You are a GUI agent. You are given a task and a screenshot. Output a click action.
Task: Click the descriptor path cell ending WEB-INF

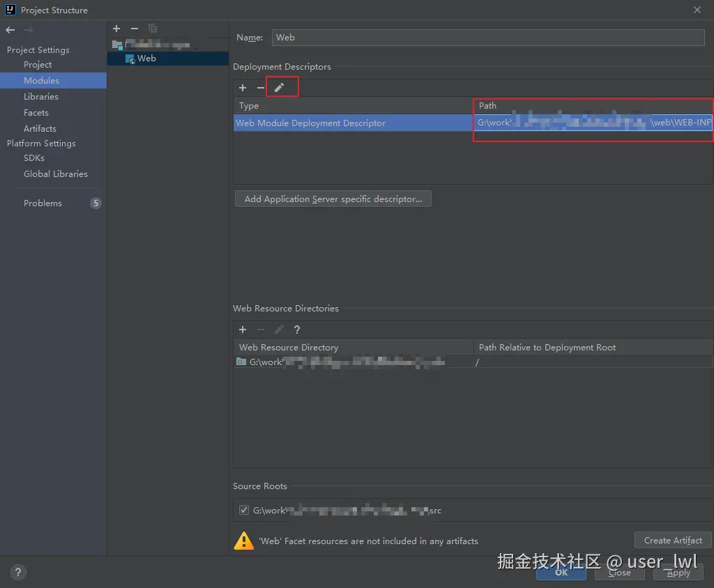pos(593,123)
